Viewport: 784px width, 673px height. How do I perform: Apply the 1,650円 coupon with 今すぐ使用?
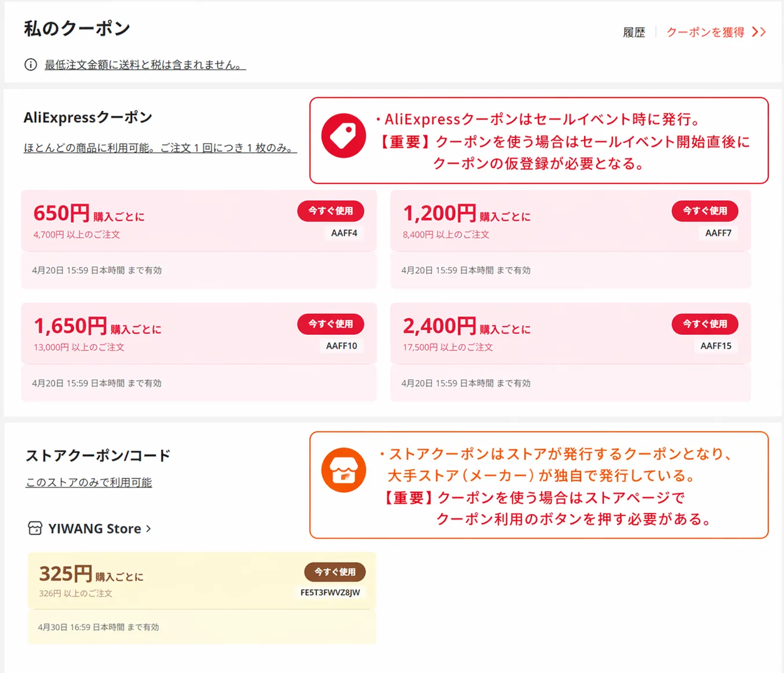pyautogui.click(x=330, y=324)
